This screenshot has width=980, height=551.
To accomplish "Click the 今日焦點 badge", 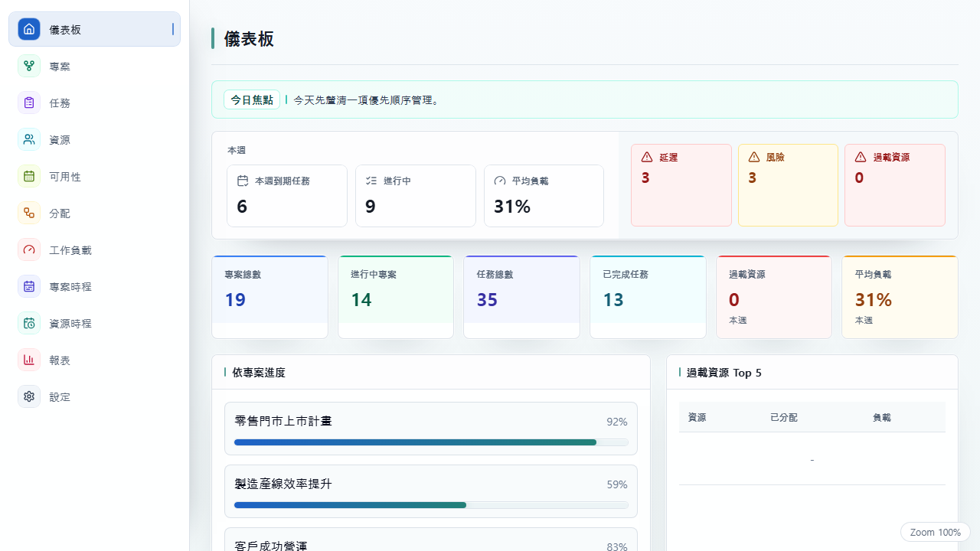I will (252, 99).
